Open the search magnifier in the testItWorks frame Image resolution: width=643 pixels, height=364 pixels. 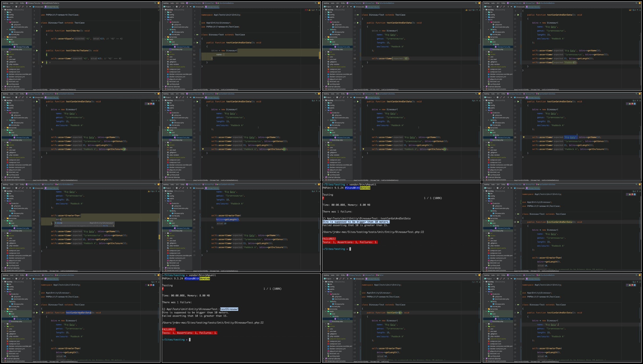[x=155, y=3]
